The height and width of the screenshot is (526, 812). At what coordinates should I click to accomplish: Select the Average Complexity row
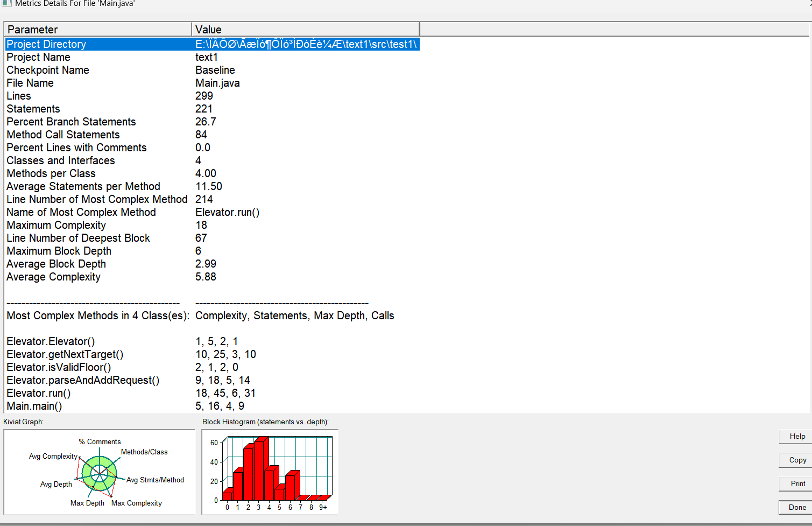212,277
